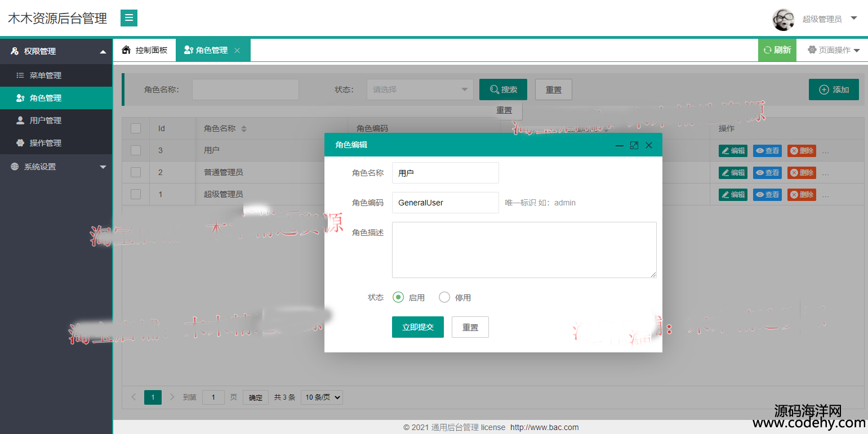Image resolution: width=868 pixels, height=434 pixels.
Task: Click the 角色名称 field containing 用户
Action: coord(446,173)
